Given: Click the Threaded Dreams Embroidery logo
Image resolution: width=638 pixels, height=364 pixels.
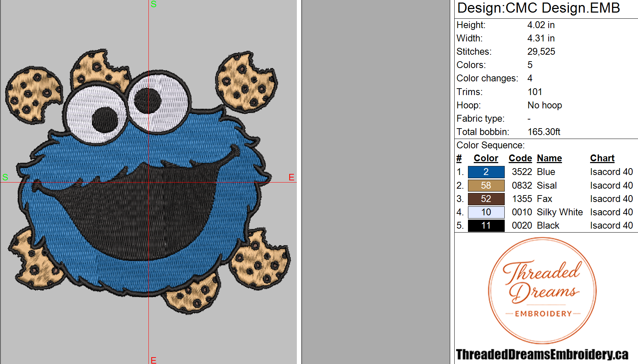Looking at the screenshot, I should pyautogui.click(x=542, y=291).
